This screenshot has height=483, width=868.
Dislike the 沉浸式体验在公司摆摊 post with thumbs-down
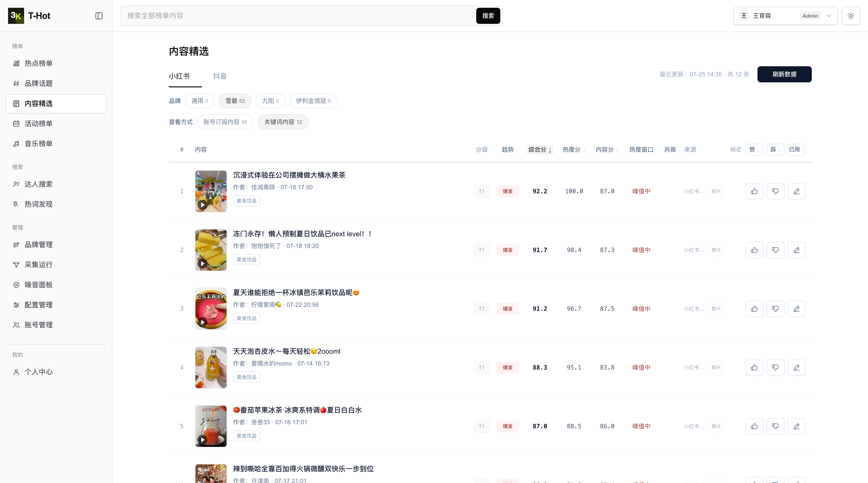tap(775, 191)
